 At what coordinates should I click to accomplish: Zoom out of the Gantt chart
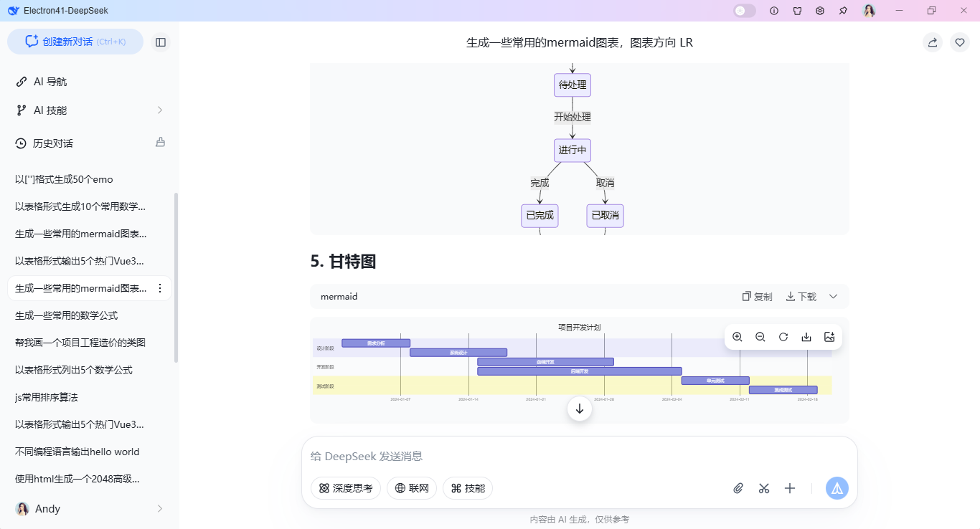click(760, 336)
